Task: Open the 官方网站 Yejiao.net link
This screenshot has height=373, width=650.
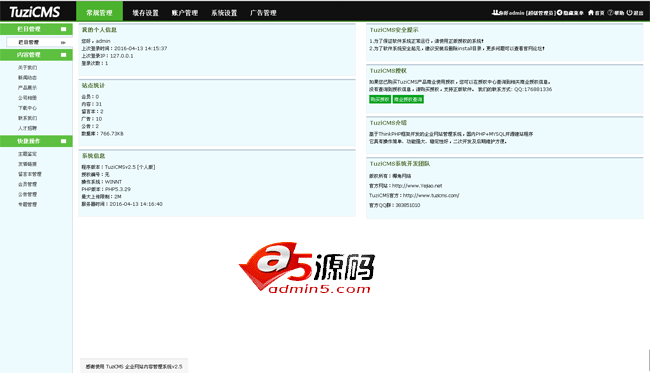Action: (x=417, y=186)
